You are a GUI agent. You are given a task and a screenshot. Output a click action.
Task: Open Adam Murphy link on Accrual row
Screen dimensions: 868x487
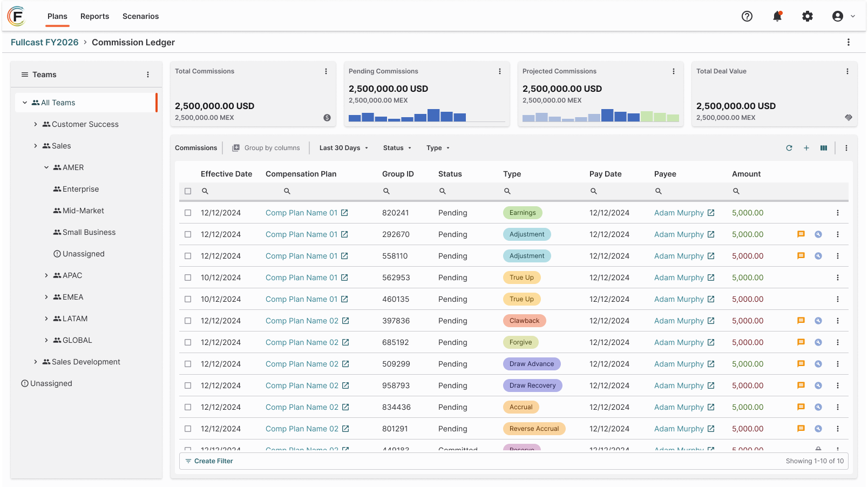tap(679, 407)
